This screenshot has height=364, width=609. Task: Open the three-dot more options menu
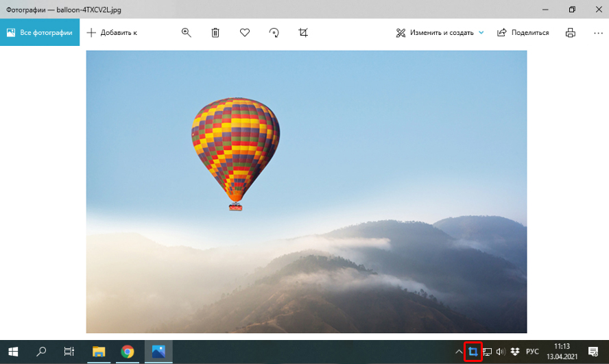click(x=597, y=32)
